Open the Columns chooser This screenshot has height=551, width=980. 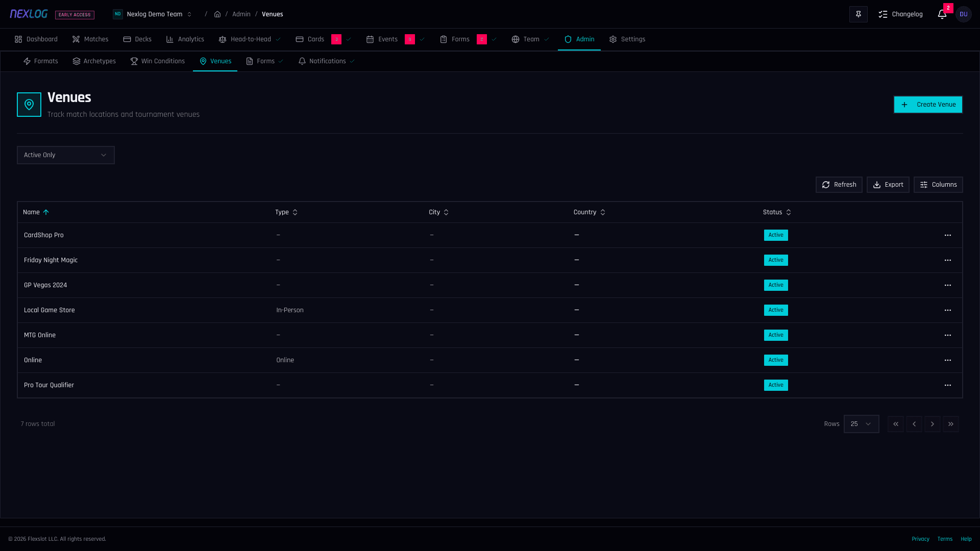[x=938, y=185]
